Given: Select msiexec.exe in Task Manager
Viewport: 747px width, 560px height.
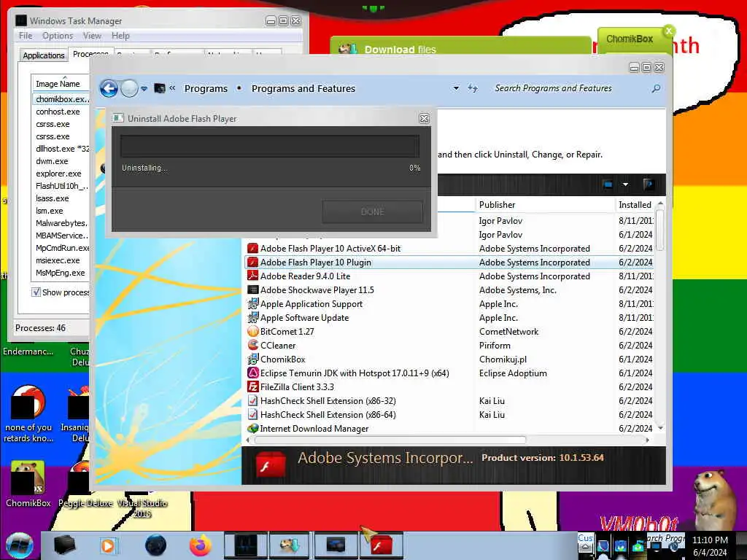Looking at the screenshot, I should 58,260.
